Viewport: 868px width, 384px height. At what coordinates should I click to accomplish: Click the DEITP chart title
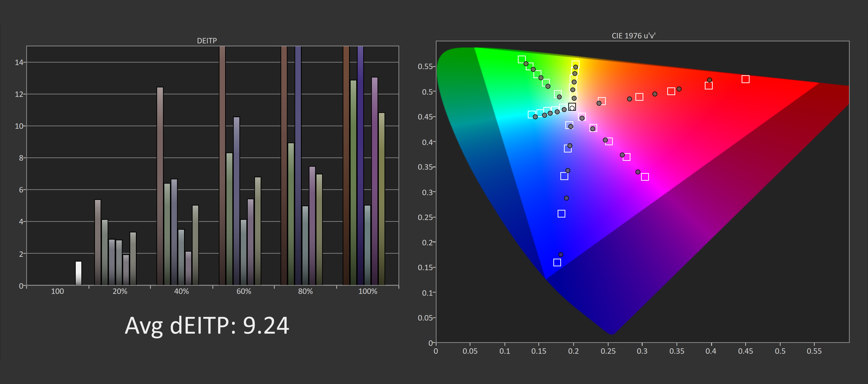click(207, 41)
